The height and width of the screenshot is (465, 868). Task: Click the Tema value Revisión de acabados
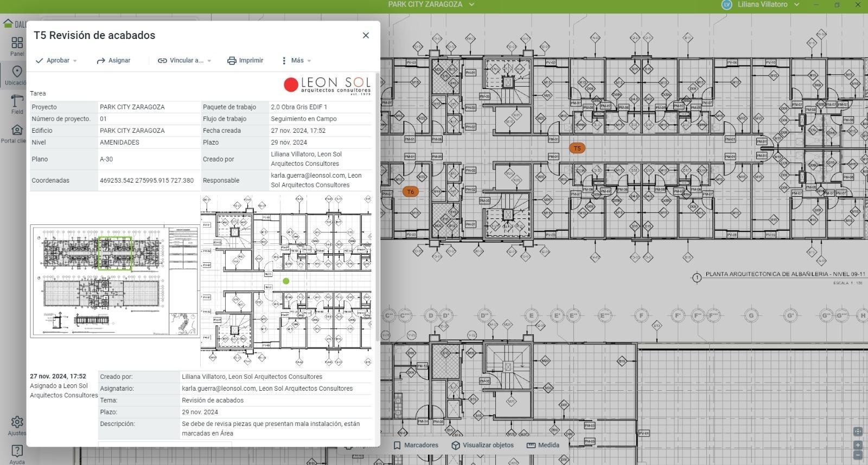(213, 401)
